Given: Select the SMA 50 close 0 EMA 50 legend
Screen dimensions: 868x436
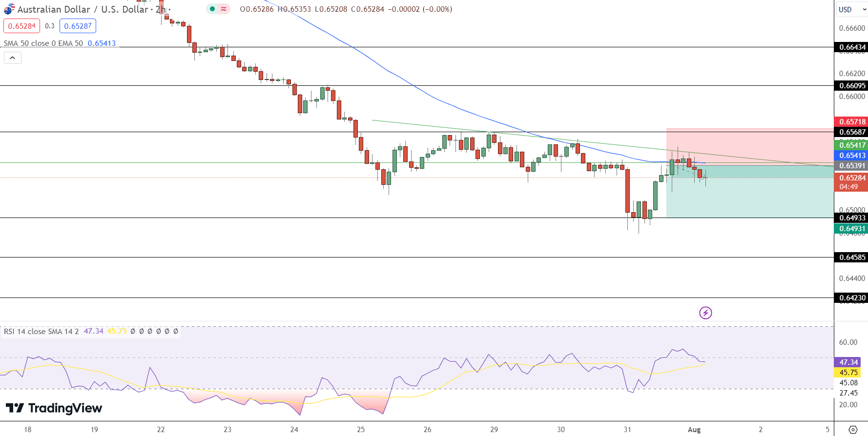Looking at the screenshot, I should 43,43.
